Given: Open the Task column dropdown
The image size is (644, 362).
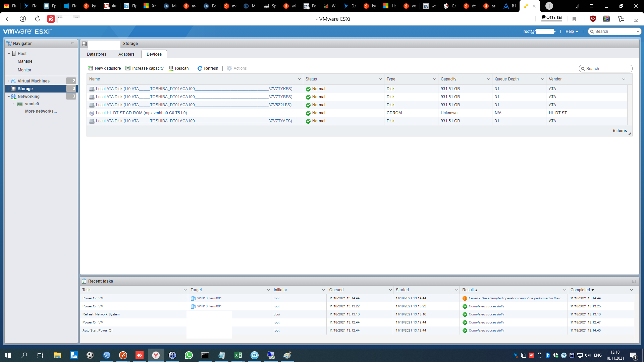Looking at the screenshot, I should [185, 290].
